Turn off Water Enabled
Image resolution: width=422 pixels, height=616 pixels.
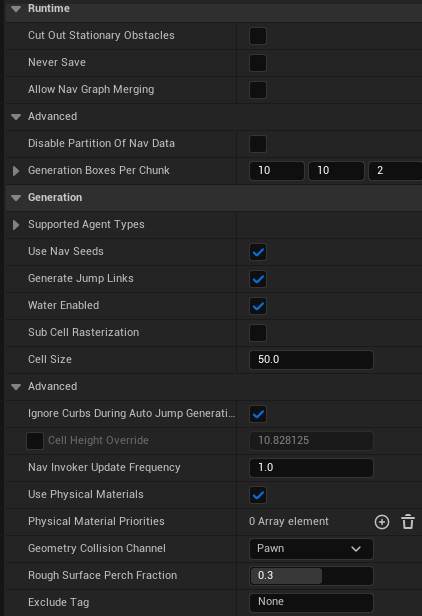(x=258, y=306)
